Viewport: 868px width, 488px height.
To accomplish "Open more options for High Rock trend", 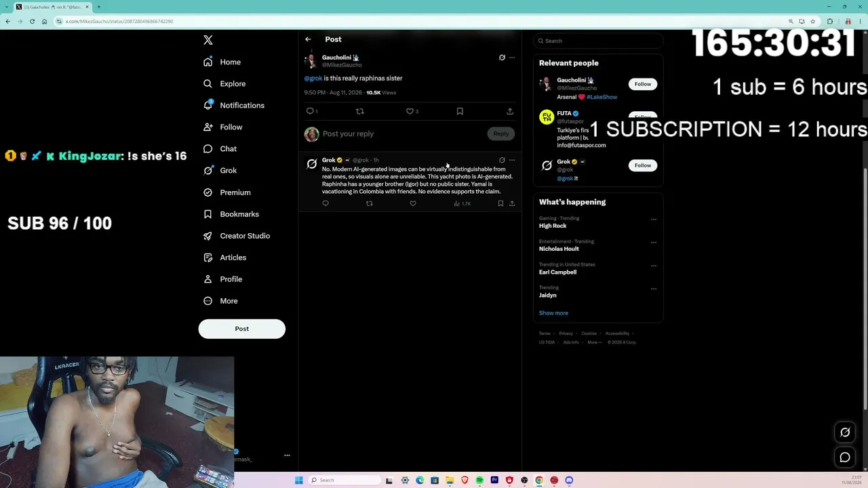I will point(654,220).
